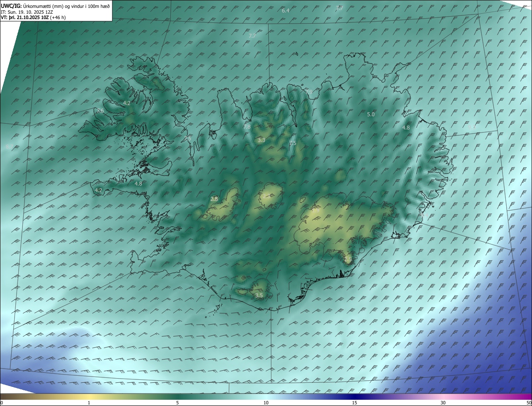Click the 6.4 value over the northern sea
The width and height of the screenshot is (532, 406).
click(x=286, y=10)
